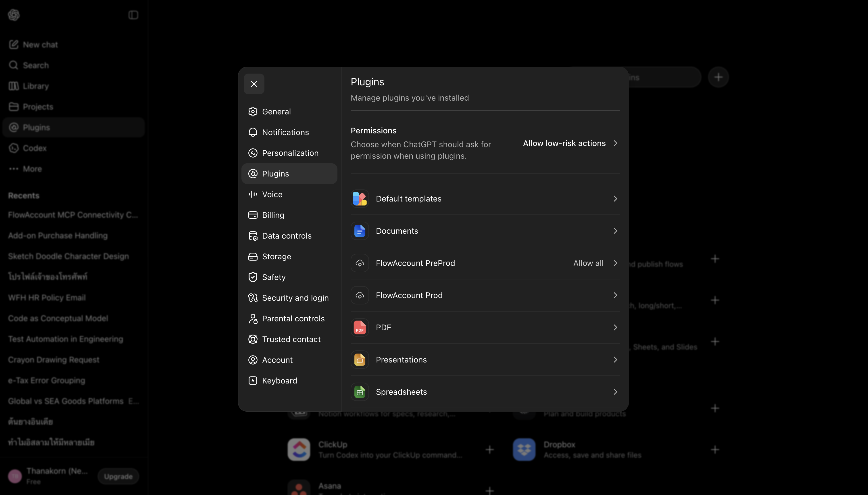868x495 pixels.
Task: Click the FlowAccount PreProd cloud icon
Action: point(360,263)
